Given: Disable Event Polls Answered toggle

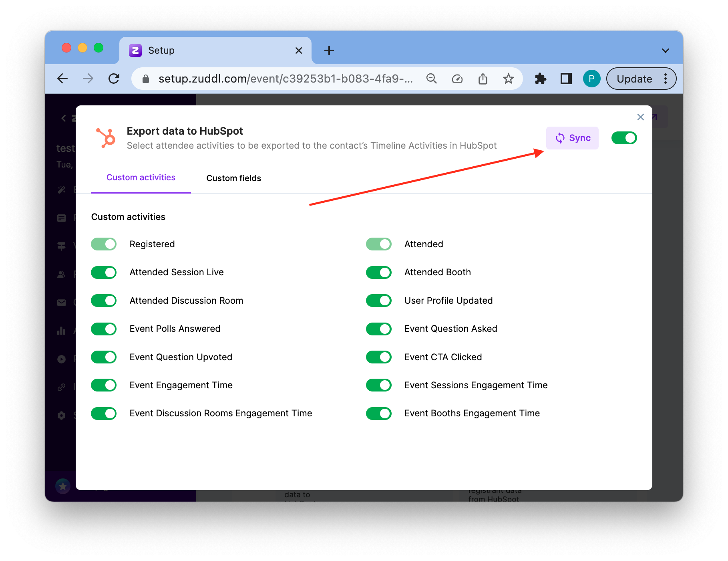Looking at the screenshot, I should point(104,329).
